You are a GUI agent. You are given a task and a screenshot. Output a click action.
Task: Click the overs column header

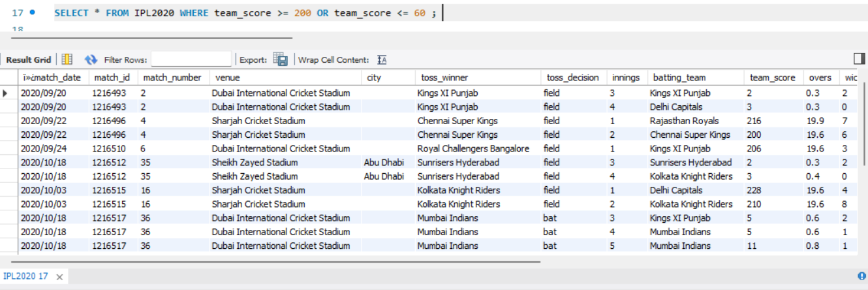point(820,77)
